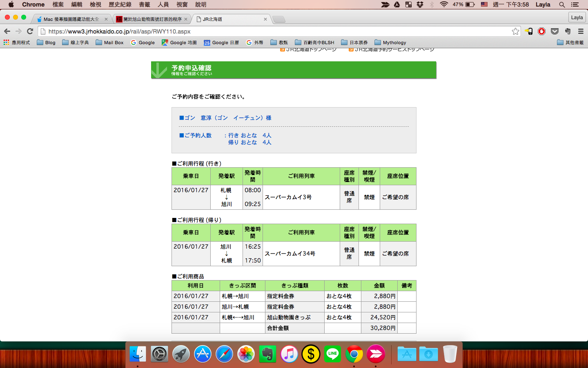Click the URL address bar
Image resolution: width=588 pixels, height=368 pixels.
click(278, 31)
